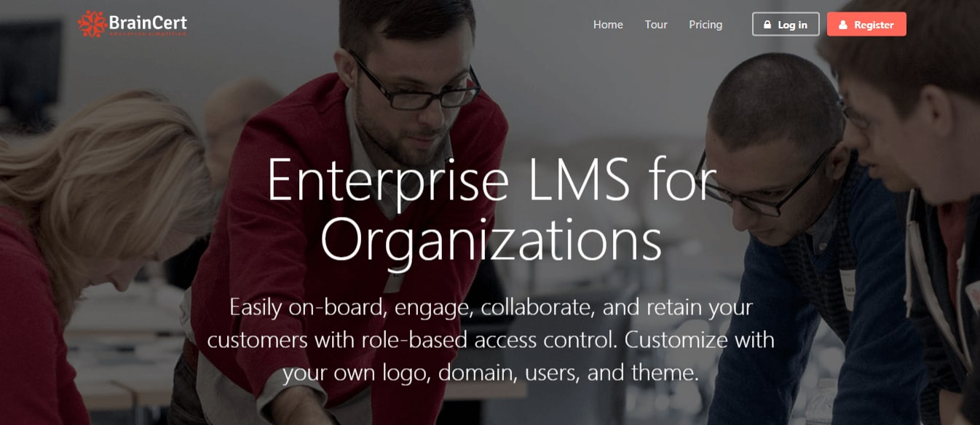The height and width of the screenshot is (425, 980).
Task: Click the 'Enterprise LMS for' headline line
Action: coord(492,179)
